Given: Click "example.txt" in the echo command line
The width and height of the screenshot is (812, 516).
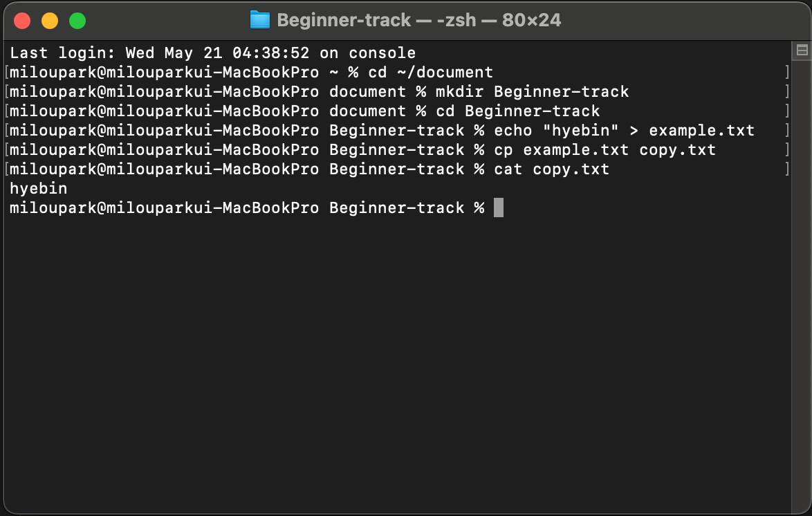Looking at the screenshot, I should (701, 130).
